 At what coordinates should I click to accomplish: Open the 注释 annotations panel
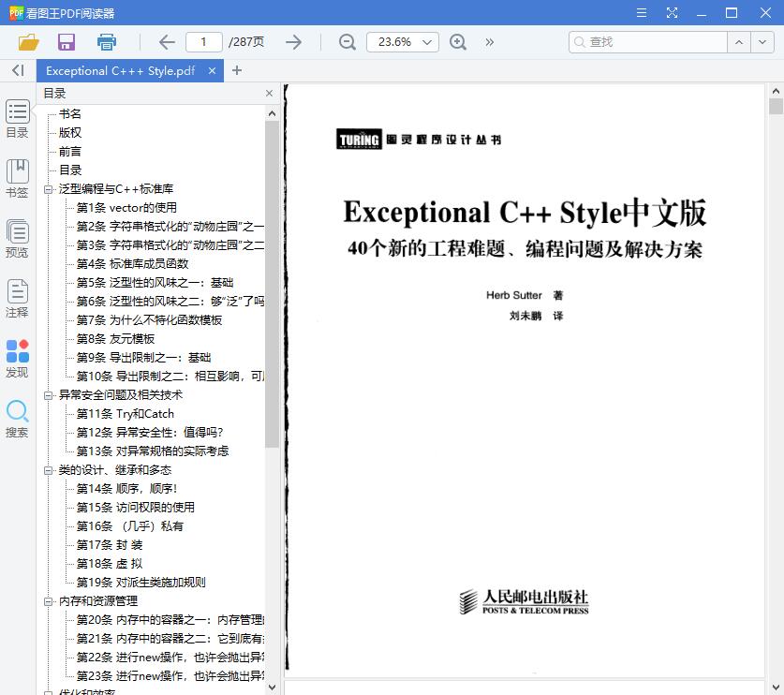(18, 299)
